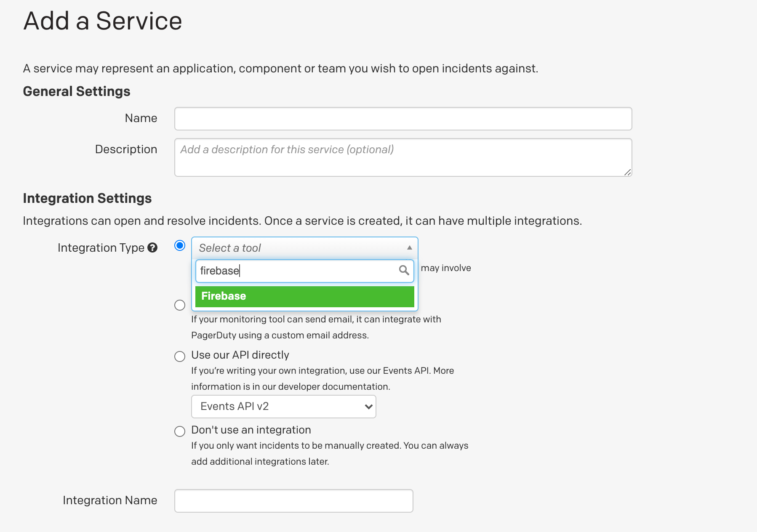Click the "Use our API directly" label text

pos(240,355)
